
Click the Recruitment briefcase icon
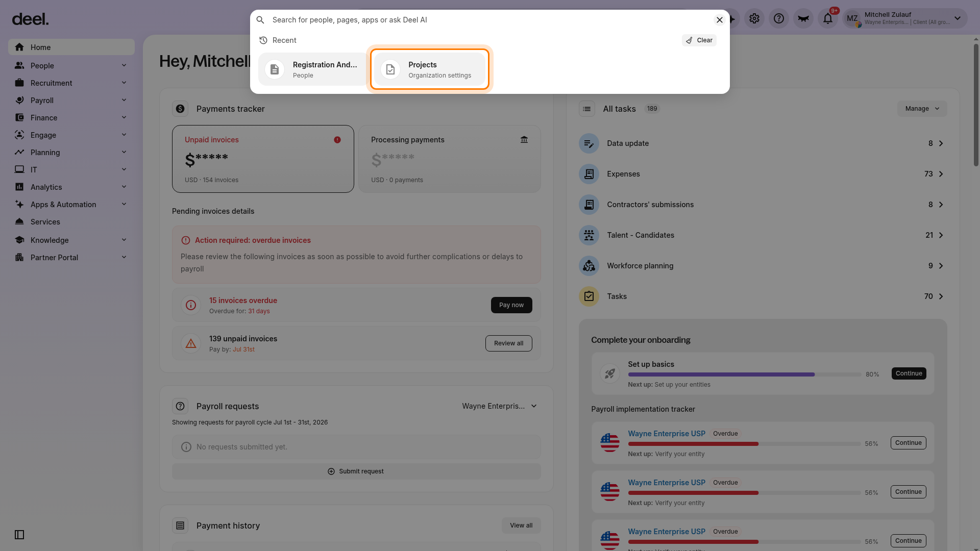point(19,83)
